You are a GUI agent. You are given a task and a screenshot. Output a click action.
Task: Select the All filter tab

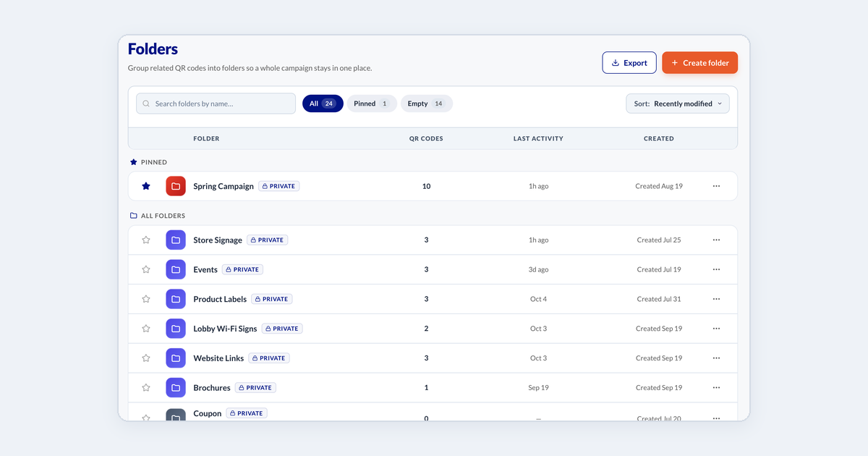(323, 104)
